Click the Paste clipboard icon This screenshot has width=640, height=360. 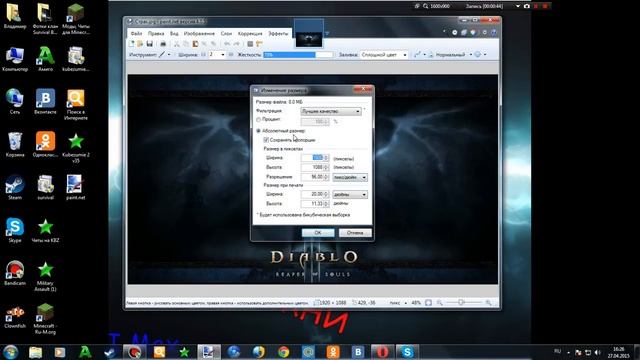195,44
